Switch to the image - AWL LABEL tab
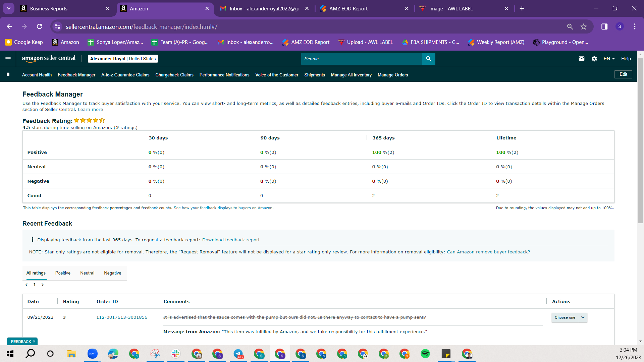The height and width of the screenshot is (362, 644). pyautogui.click(x=464, y=9)
